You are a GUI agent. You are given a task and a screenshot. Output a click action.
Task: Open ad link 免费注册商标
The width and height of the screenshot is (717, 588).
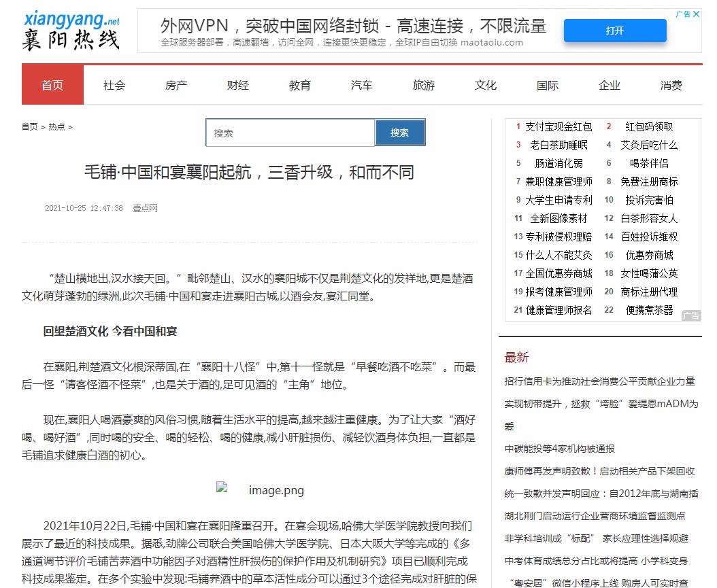[650, 181]
